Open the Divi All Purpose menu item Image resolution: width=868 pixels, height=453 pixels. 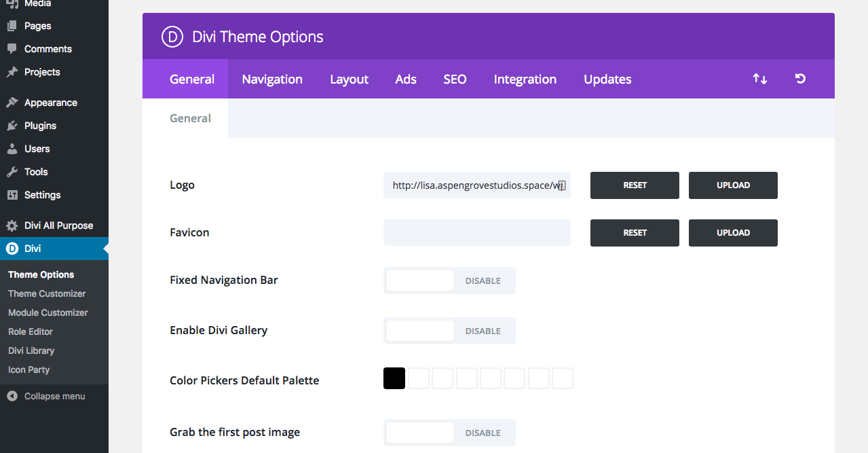pos(54,225)
